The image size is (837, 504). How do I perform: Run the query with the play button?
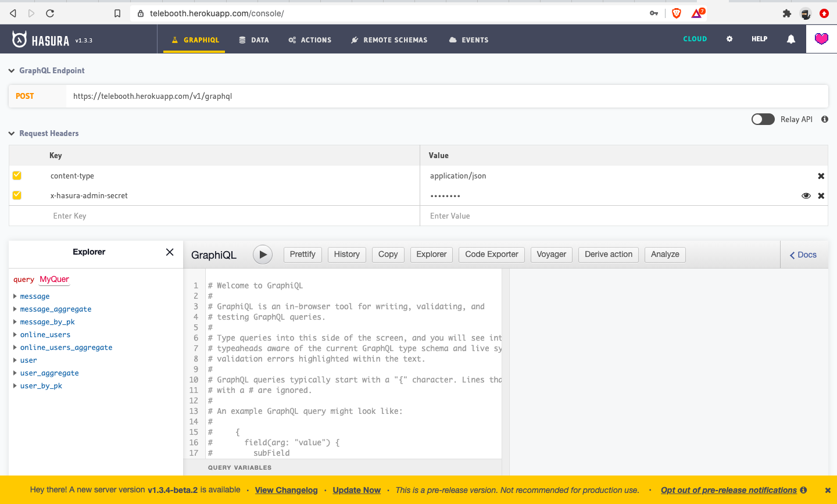tap(263, 255)
